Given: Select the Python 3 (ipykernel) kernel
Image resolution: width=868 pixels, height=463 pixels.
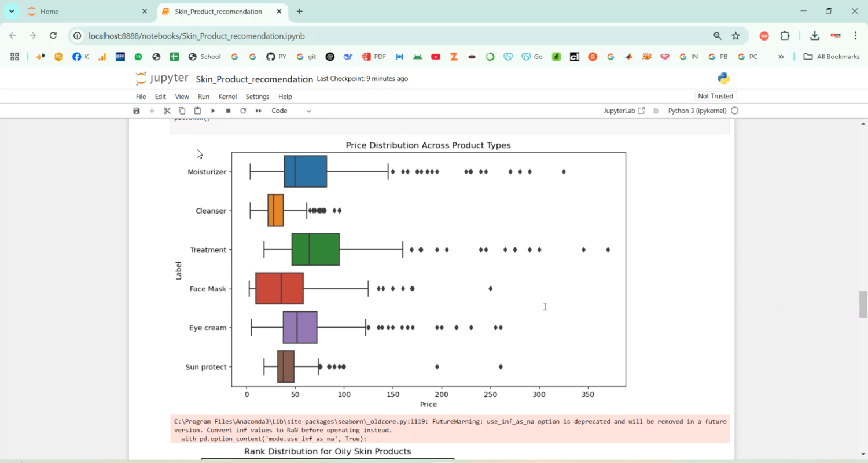Looking at the screenshot, I should point(697,111).
